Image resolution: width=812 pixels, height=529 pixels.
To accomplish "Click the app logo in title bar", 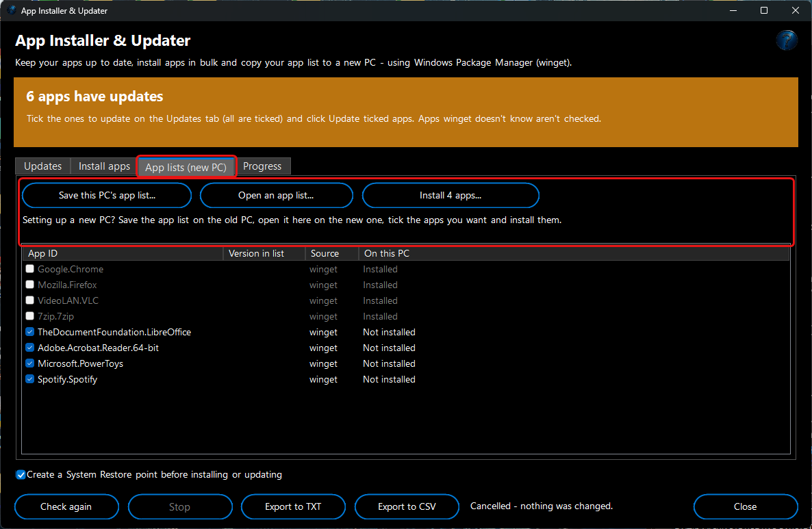I will coord(12,10).
